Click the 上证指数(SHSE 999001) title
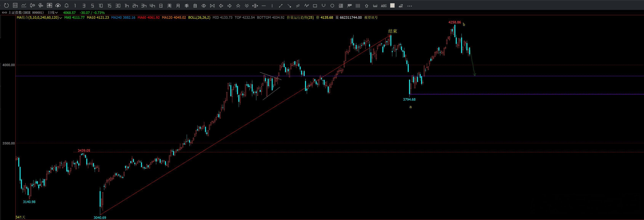Screen dimensions: 644x220 (x=26, y=13)
